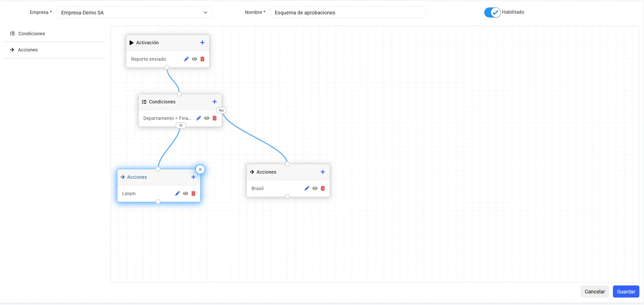Image resolution: width=644 pixels, height=305 pixels.
Task: Click the Si branch label
Action: tap(181, 125)
